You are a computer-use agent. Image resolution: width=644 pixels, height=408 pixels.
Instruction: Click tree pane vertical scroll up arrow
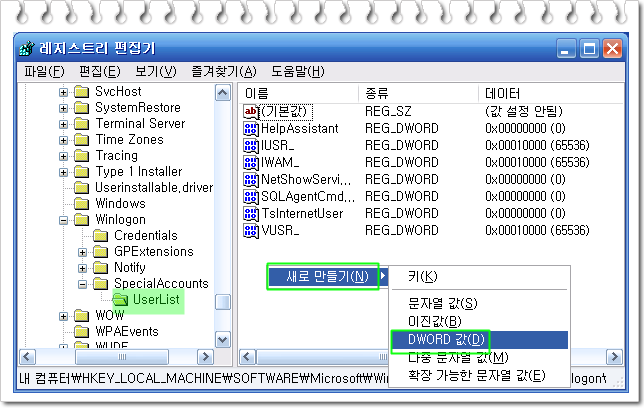click(223, 93)
